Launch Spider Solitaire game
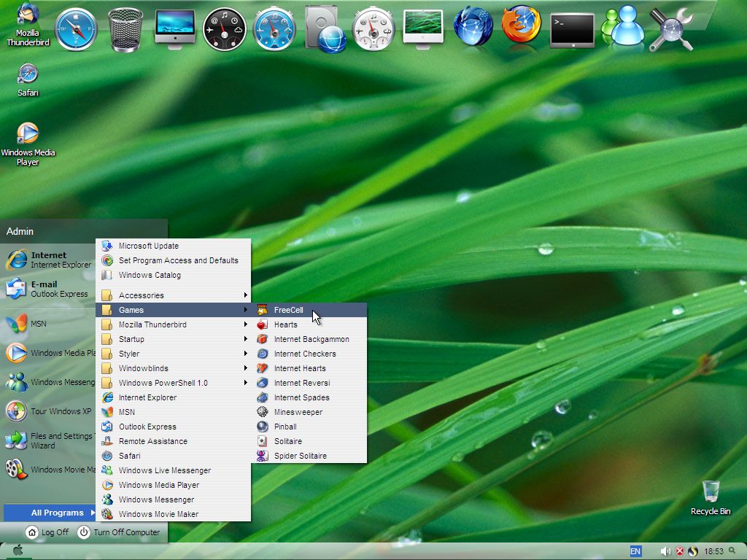This screenshot has width=747, height=560. 309,456
